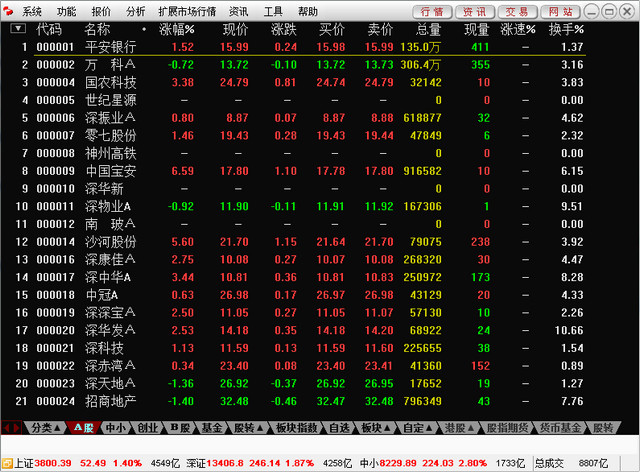Switch to the 股指期货 tab

point(507,427)
